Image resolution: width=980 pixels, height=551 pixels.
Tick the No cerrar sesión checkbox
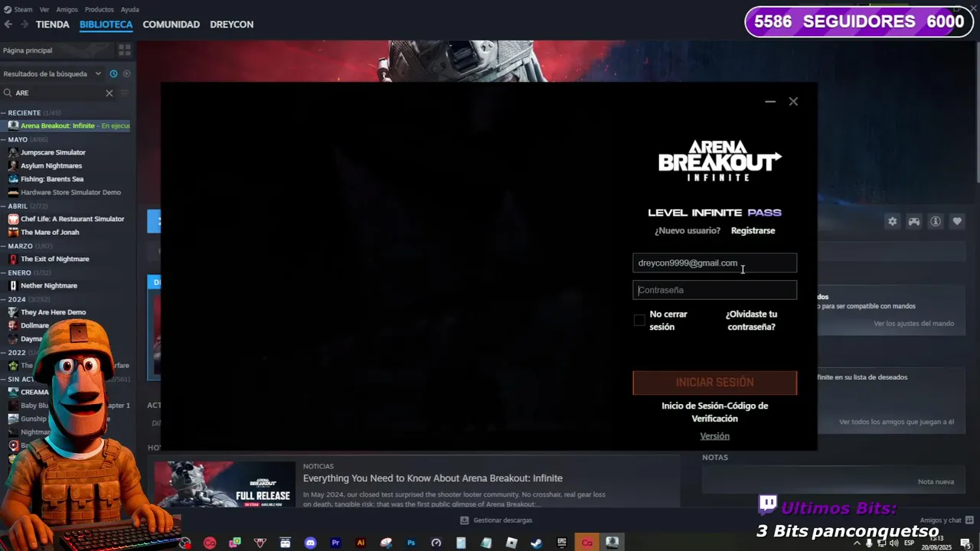click(639, 321)
